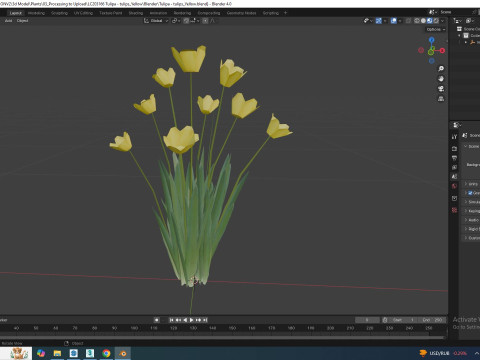Switch to solid viewport shading

click(x=423, y=21)
